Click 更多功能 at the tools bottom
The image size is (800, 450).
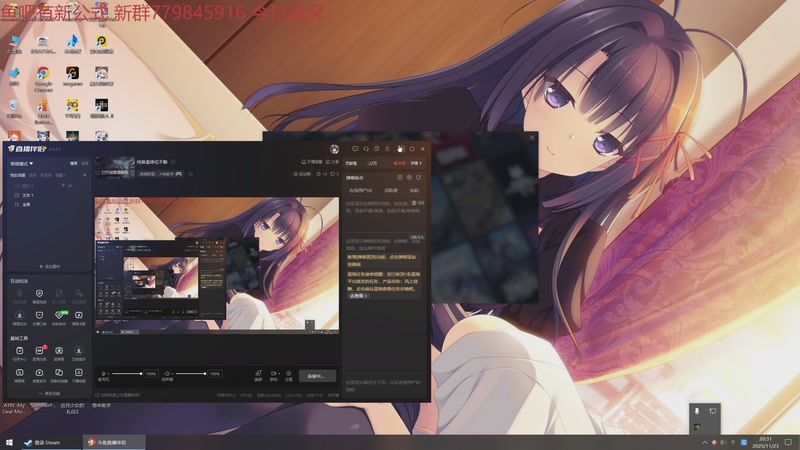pos(49,393)
